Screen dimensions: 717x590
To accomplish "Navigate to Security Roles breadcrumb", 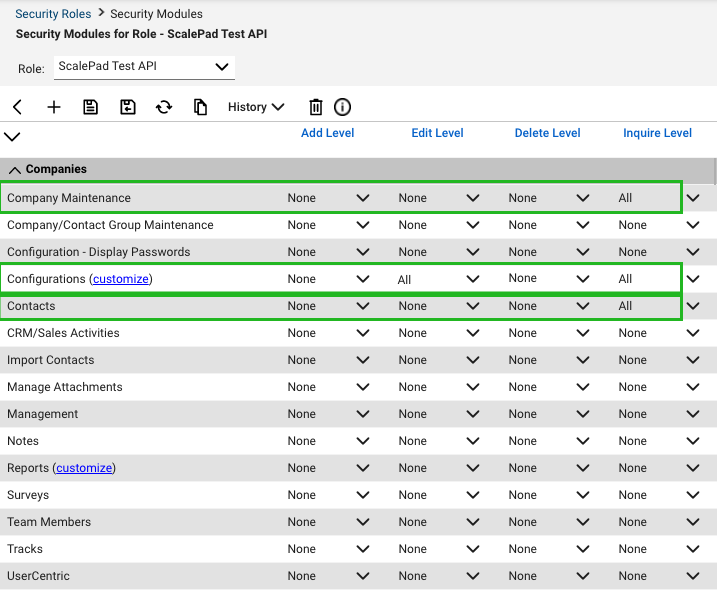I will tap(53, 14).
